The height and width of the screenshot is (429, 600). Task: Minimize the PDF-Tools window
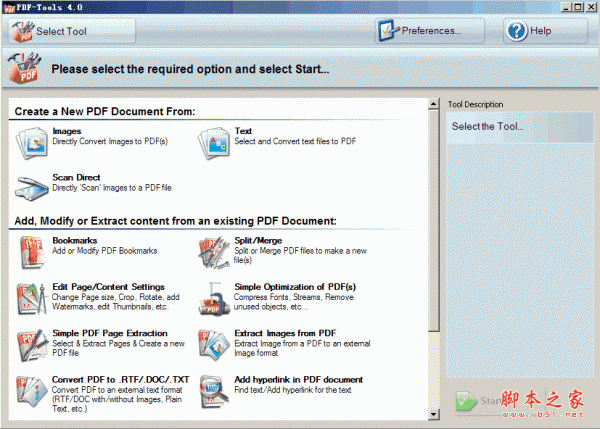567,7
